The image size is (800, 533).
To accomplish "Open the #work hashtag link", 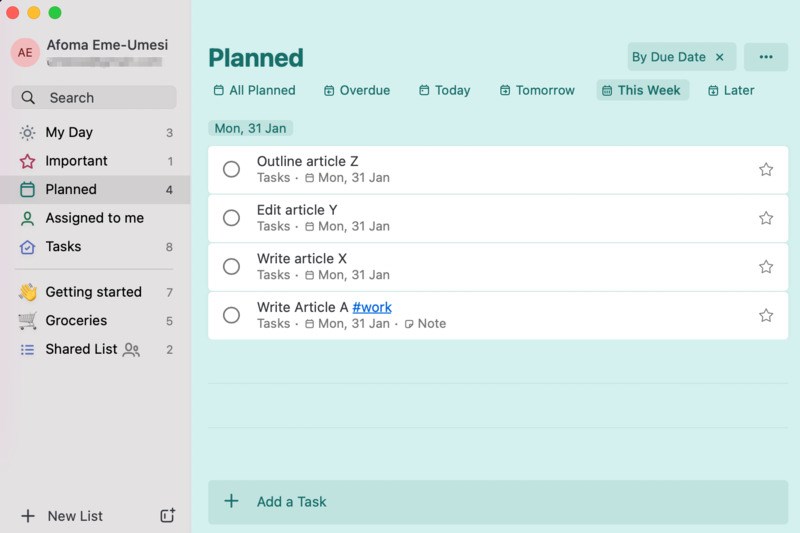I will click(372, 307).
